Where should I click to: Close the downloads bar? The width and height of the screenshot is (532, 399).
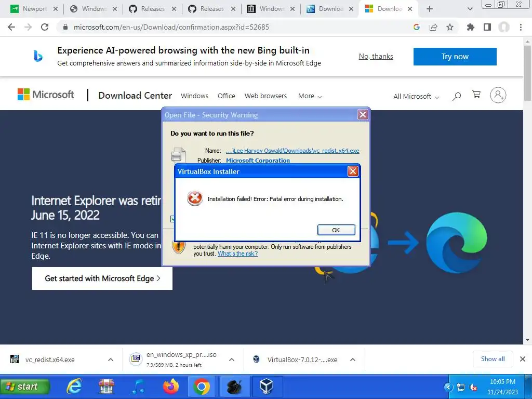coord(523,359)
